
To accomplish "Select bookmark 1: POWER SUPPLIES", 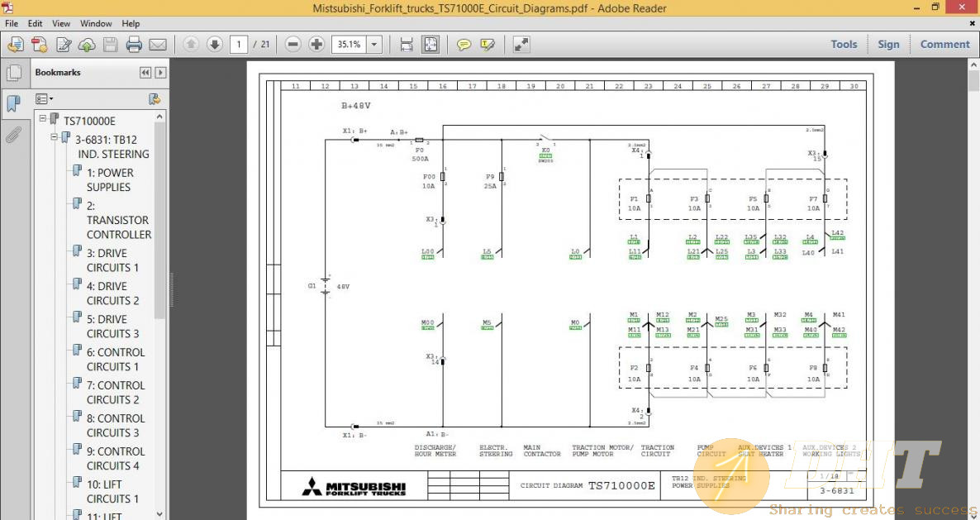I will [x=110, y=180].
